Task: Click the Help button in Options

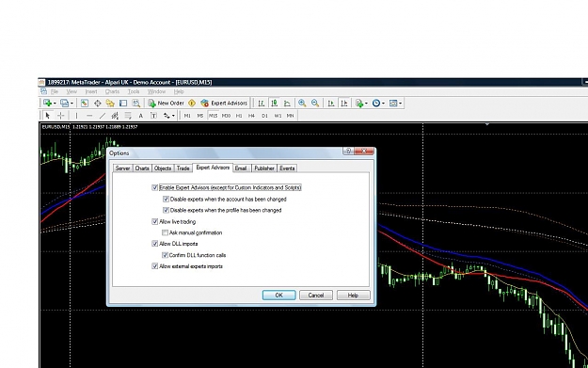Action: coord(353,296)
